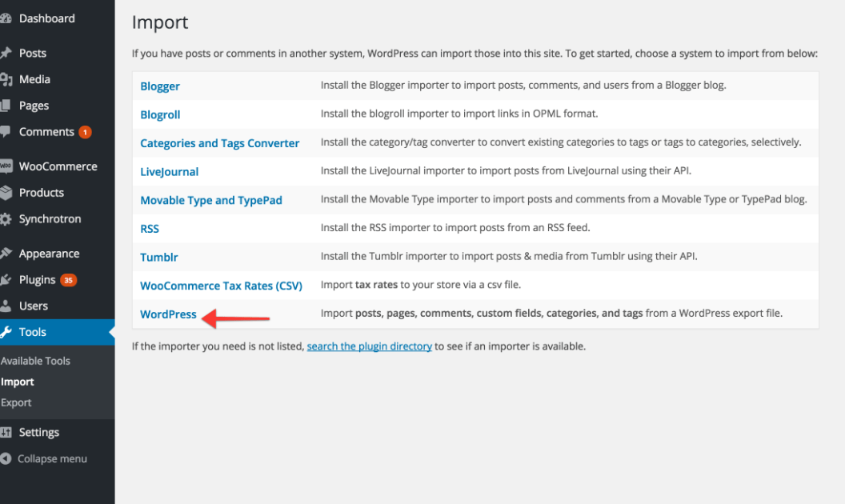Click search the plugin directory
This screenshot has width=845, height=504.
click(369, 346)
